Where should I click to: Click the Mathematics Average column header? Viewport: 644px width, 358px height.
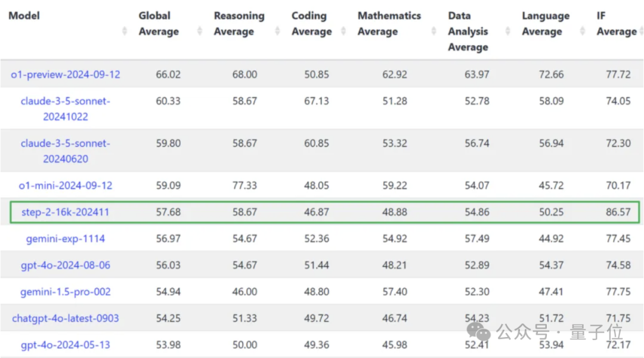pyautogui.click(x=389, y=23)
